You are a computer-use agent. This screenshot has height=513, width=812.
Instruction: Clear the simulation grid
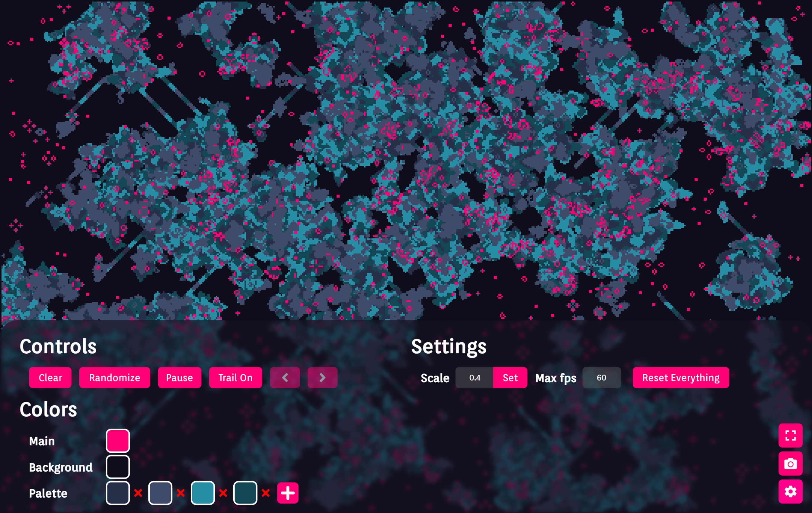click(50, 378)
